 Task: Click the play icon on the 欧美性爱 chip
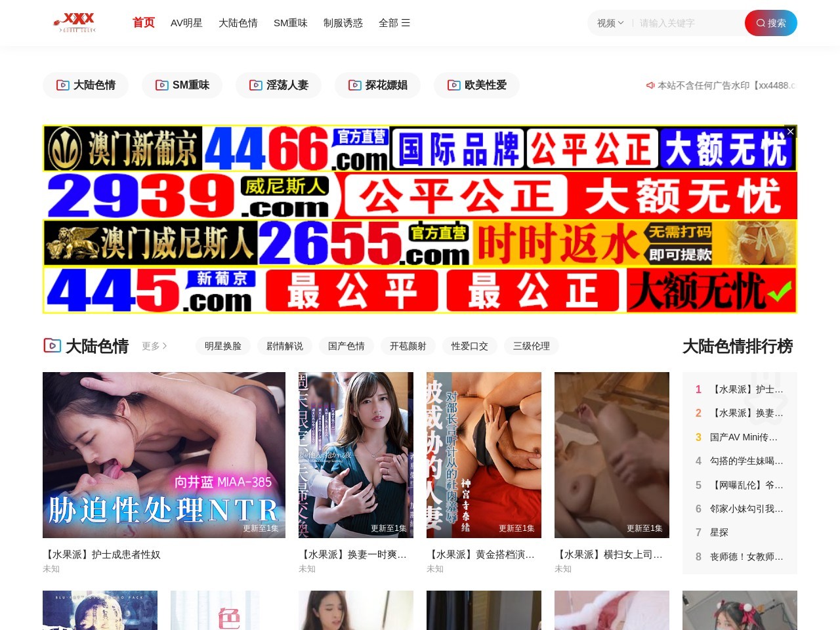453,85
